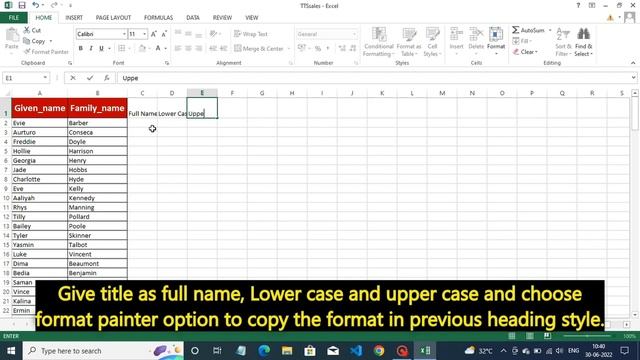This screenshot has height=360, width=640.
Task: Open the Borders icon in Font group
Action: click(x=122, y=49)
